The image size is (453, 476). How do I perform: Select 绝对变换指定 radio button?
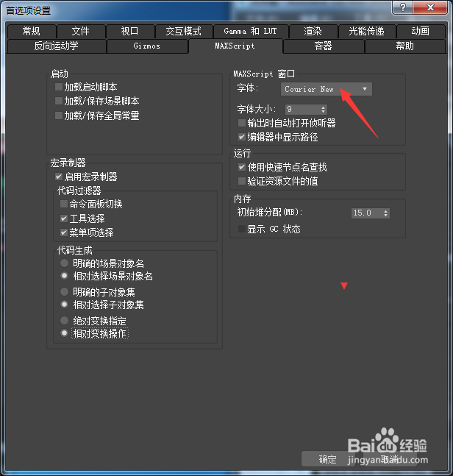pos(64,320)
